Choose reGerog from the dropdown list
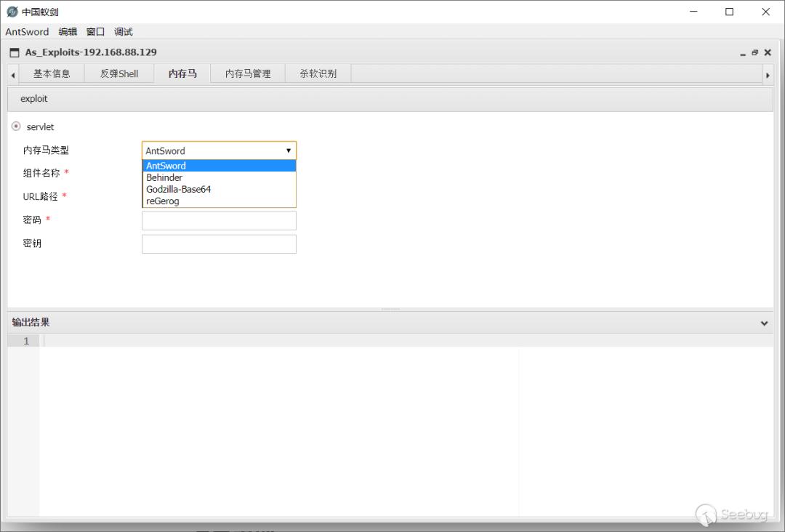The image size is (785, 532). click(x=220, y=201)
